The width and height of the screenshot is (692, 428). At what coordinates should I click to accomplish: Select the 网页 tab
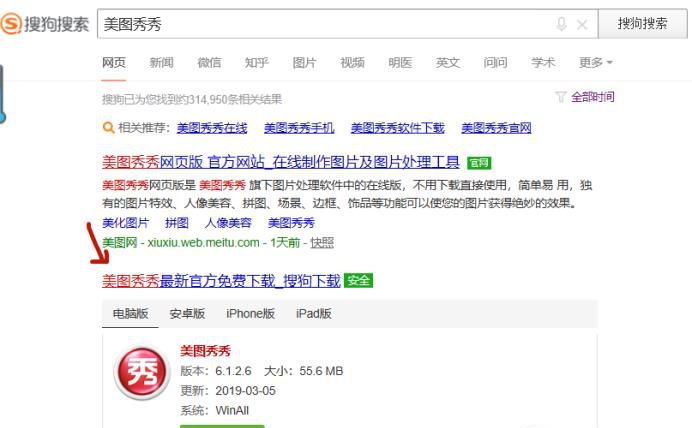[x=114, y=63]
